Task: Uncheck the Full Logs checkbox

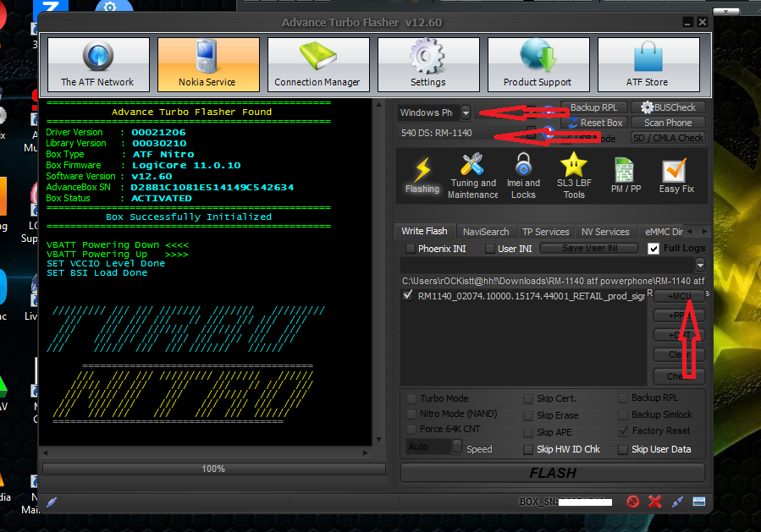Action: [x=653, y=249]
